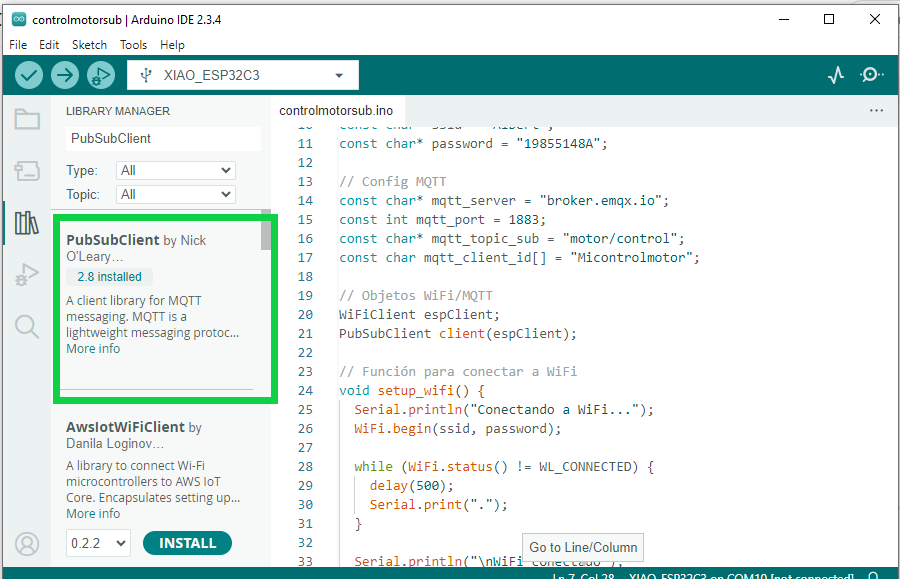Click the // Config MQTT comment

coord(393,181)
